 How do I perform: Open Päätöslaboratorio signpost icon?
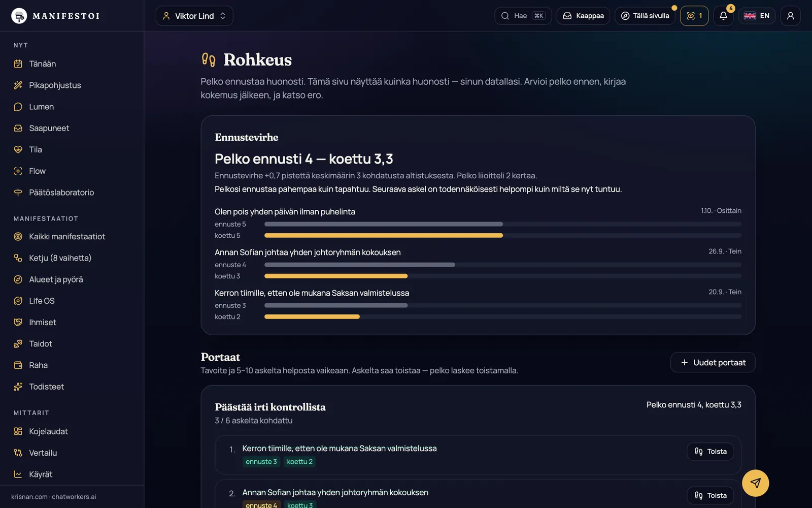18,193
